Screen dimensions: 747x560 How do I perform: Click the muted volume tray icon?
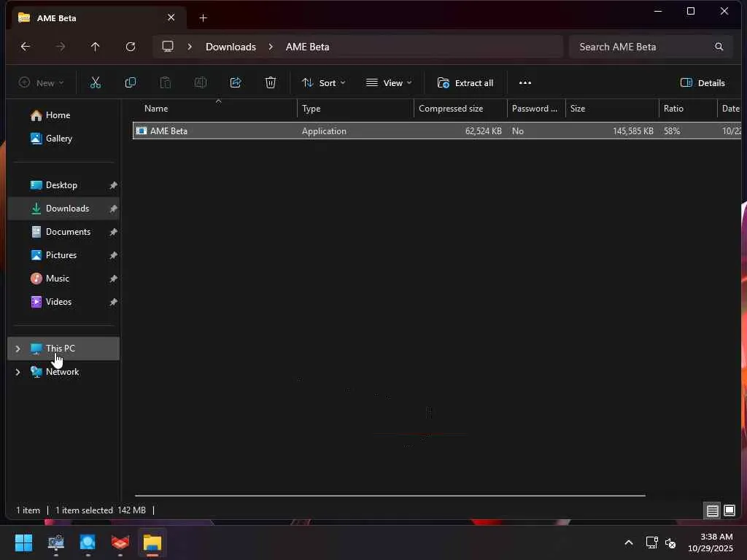tap(670, 542)
